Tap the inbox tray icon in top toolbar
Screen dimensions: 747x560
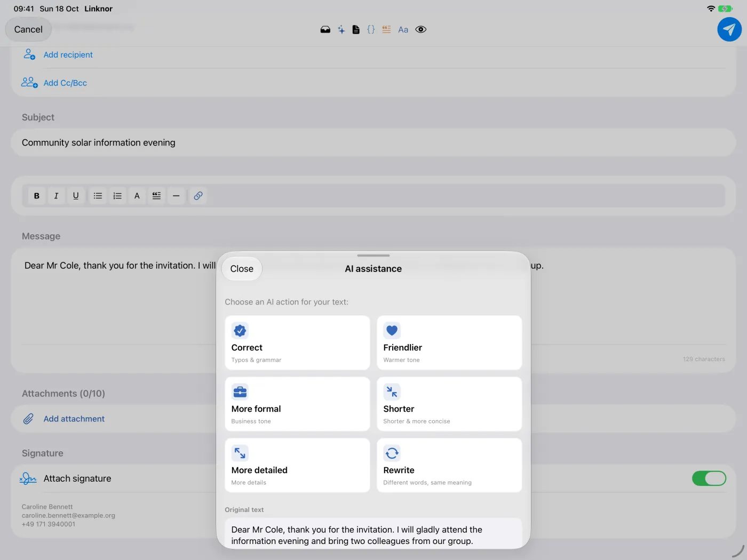[325, 30]
